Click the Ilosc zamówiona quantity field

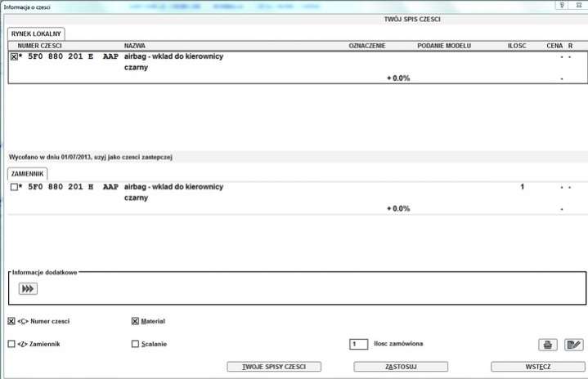point(358,344)
